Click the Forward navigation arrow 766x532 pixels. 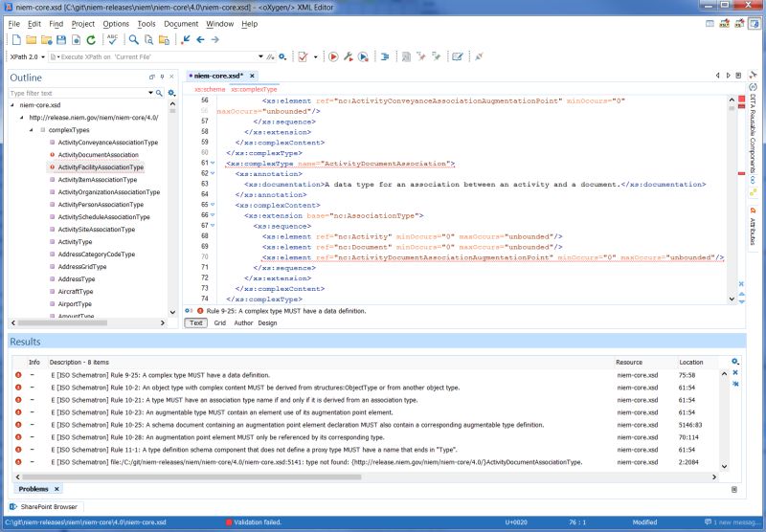[214, 40]
